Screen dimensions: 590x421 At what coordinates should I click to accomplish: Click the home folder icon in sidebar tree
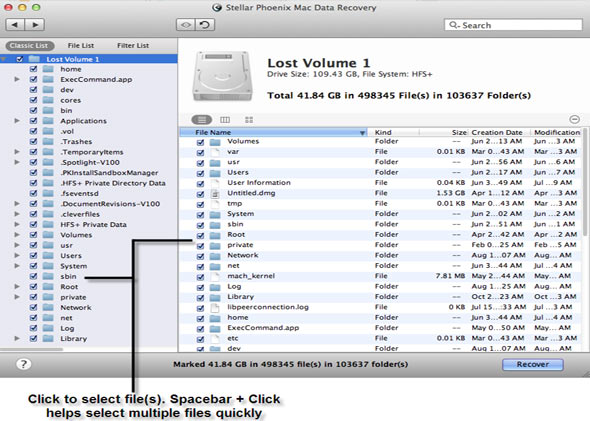[x=48, y=69]
